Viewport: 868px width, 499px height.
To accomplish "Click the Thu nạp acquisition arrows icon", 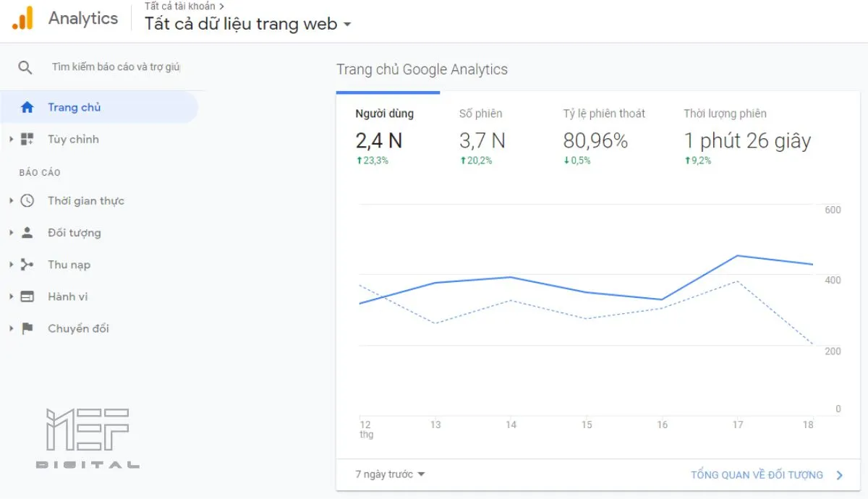I will [x=27, y=265].
